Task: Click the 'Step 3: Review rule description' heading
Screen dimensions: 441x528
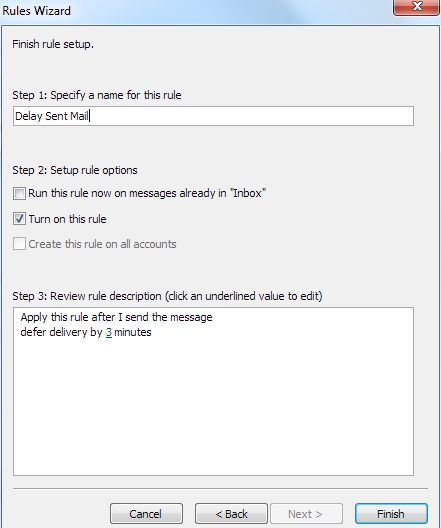Action: (x=167, y=296)
